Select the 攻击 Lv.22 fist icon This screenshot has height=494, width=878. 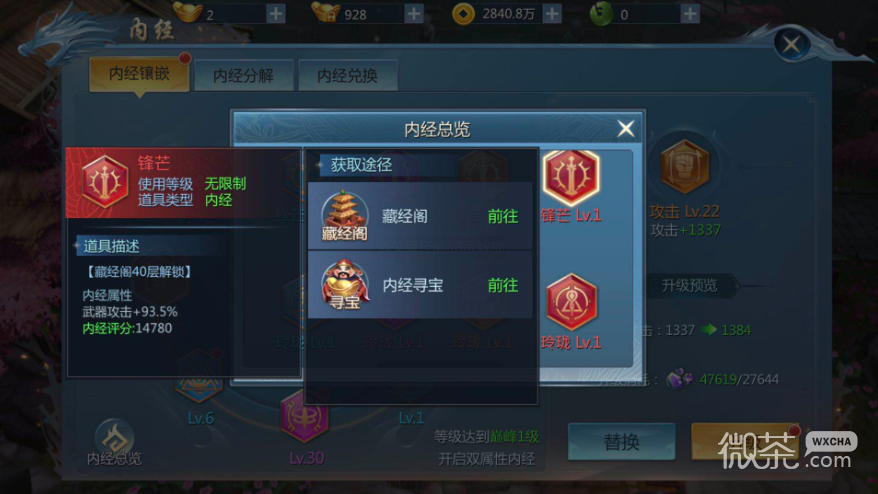(684, 166)
